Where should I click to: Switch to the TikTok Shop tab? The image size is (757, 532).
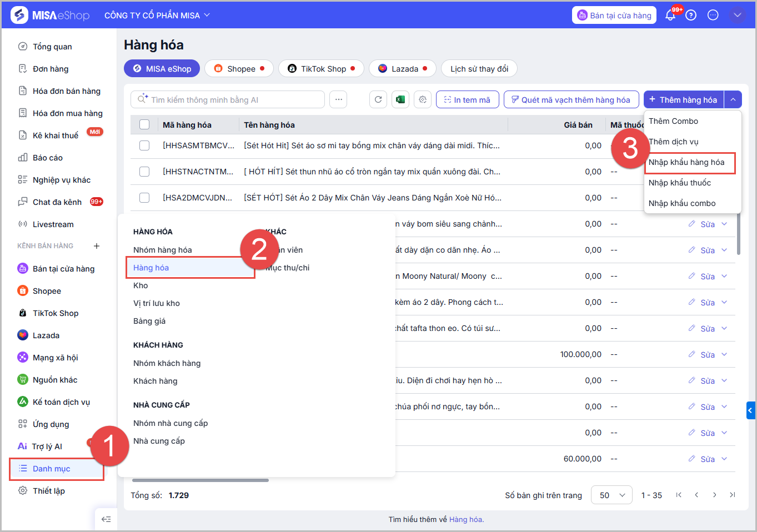[x=321, y=68]
